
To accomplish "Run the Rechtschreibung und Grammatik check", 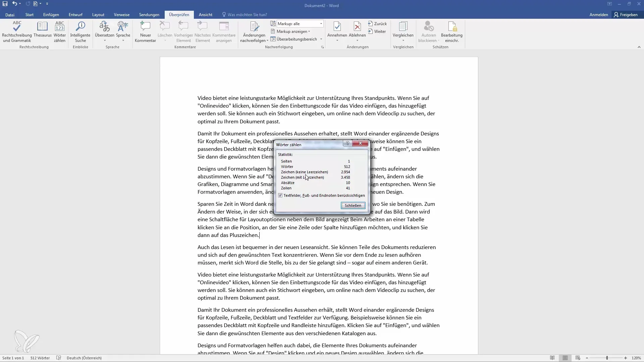I will [x=17, y=32].
